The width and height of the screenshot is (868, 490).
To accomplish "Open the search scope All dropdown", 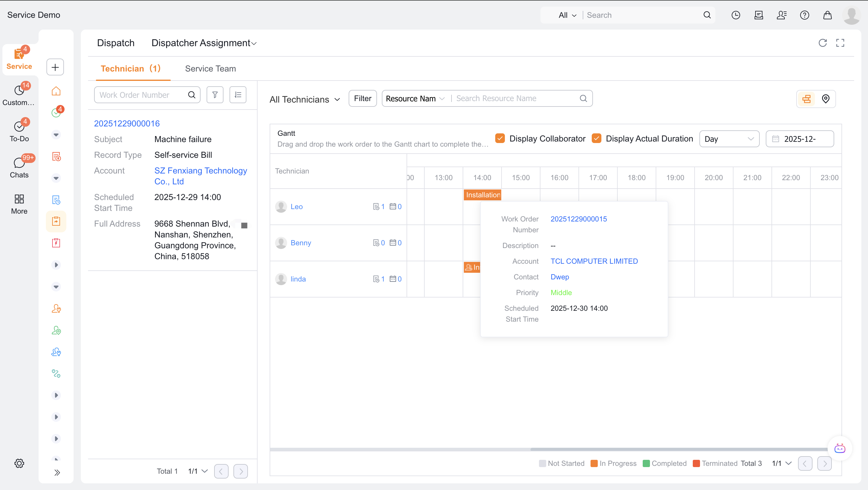I will [x=568, y=15].
